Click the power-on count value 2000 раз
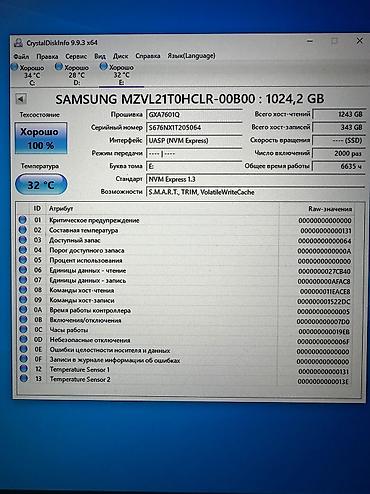This screenshot has width=370, height=494. pos(339,153)
